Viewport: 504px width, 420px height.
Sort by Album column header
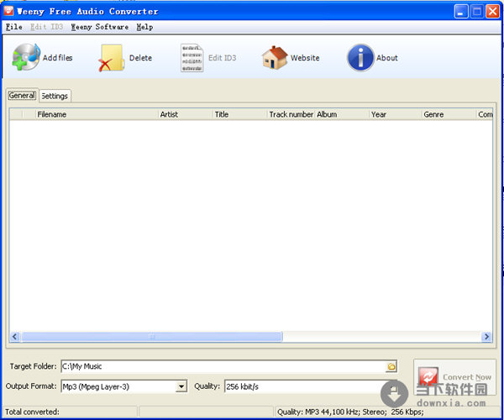pos(342,114)
